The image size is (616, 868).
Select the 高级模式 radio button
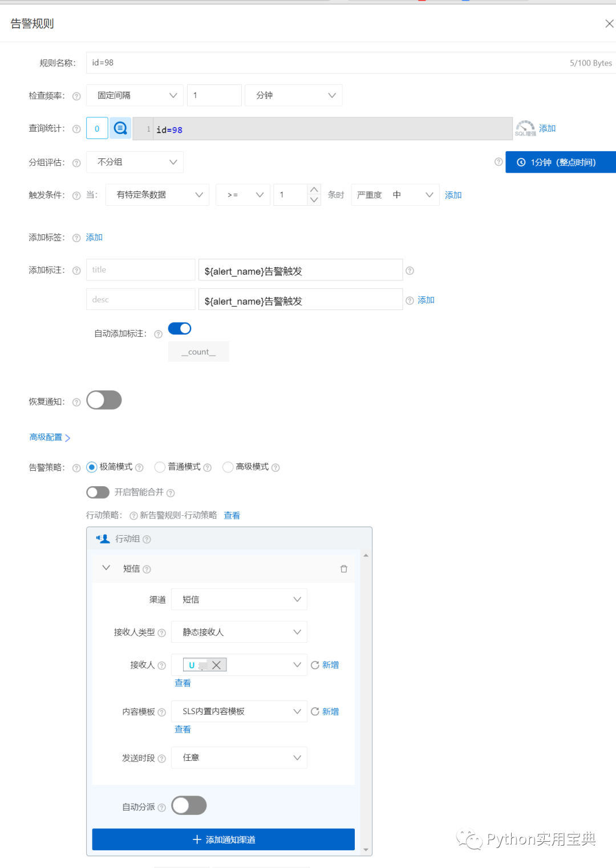coord(228,467)
